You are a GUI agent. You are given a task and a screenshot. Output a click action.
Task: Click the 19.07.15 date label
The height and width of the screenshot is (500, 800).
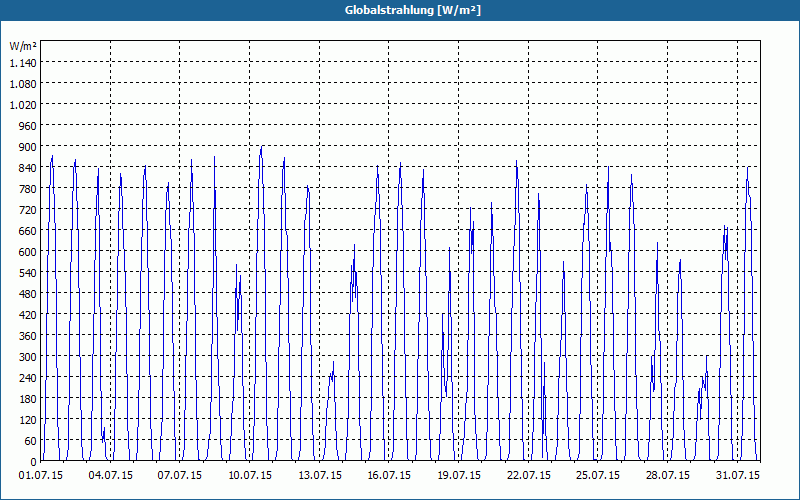click(x=459, y=476)
